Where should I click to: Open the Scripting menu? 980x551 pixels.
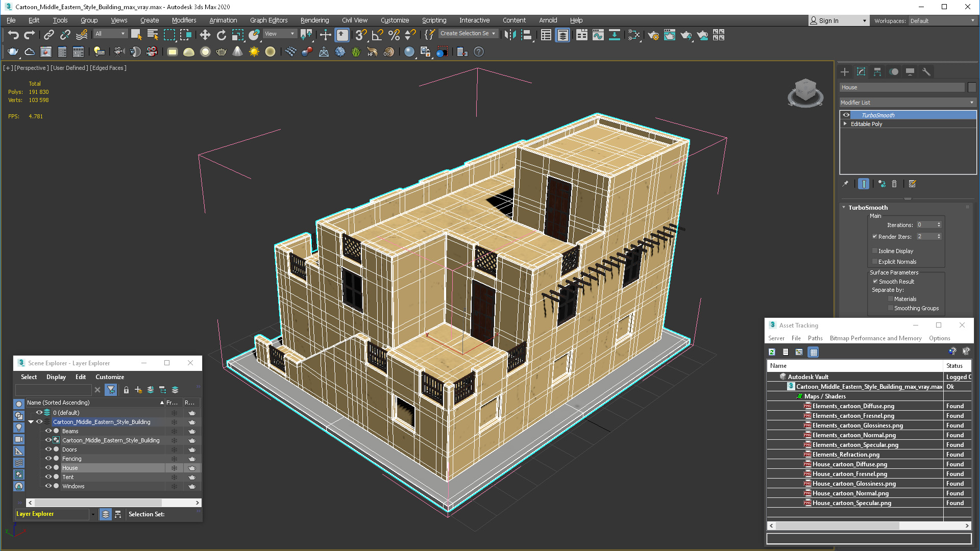434,20
